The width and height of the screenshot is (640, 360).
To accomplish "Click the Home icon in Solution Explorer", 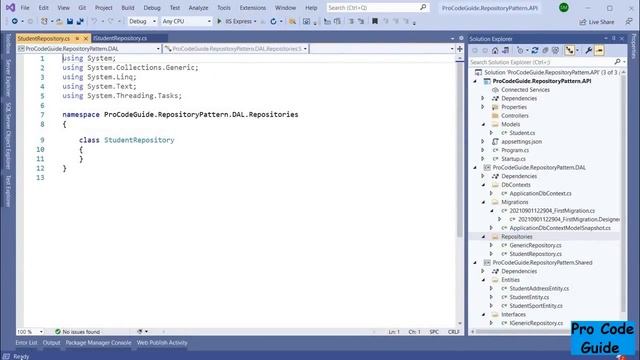I will point(495,51).
